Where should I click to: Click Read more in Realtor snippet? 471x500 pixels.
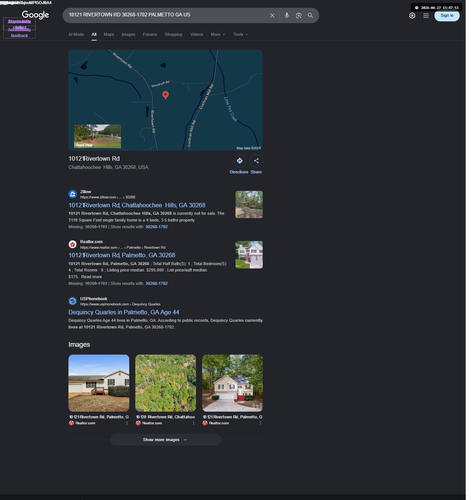coord(91,277)
